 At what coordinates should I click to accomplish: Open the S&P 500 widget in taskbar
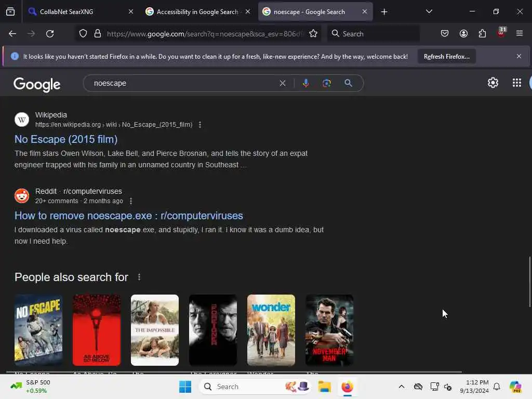pyautogui.click(x=30, y=387)
